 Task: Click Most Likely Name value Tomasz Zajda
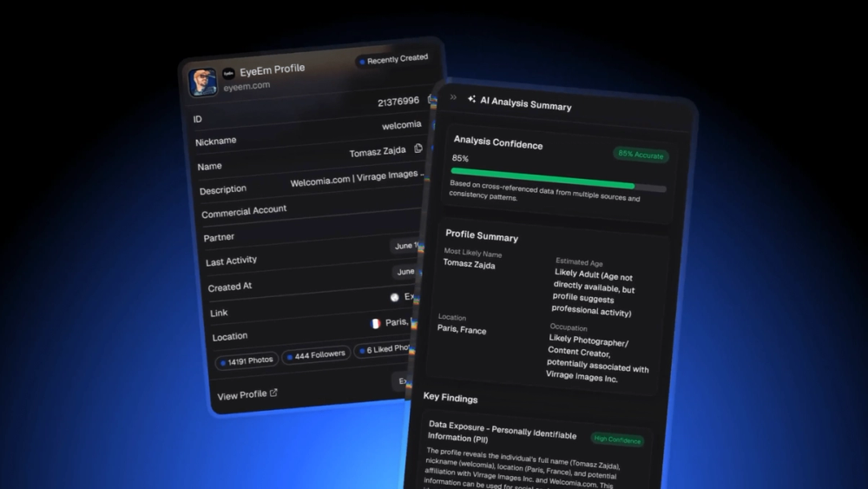pos(469,263)
